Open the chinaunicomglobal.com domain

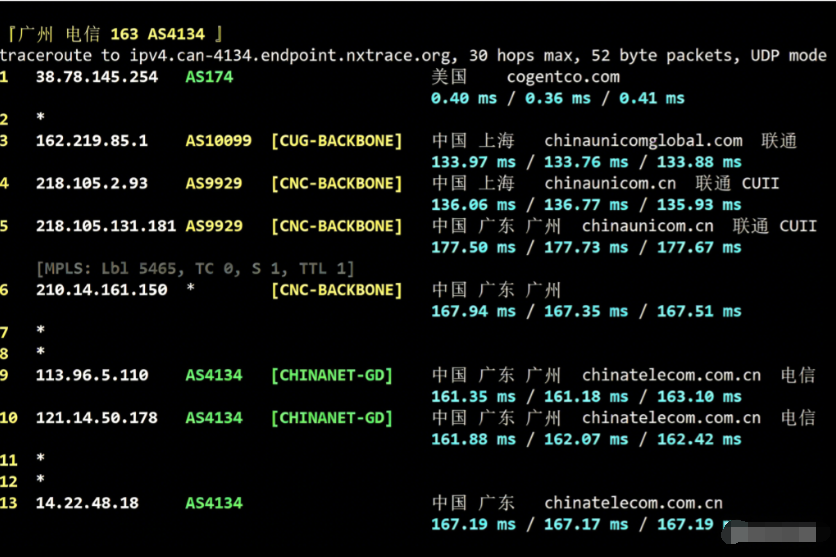[643, 141]
